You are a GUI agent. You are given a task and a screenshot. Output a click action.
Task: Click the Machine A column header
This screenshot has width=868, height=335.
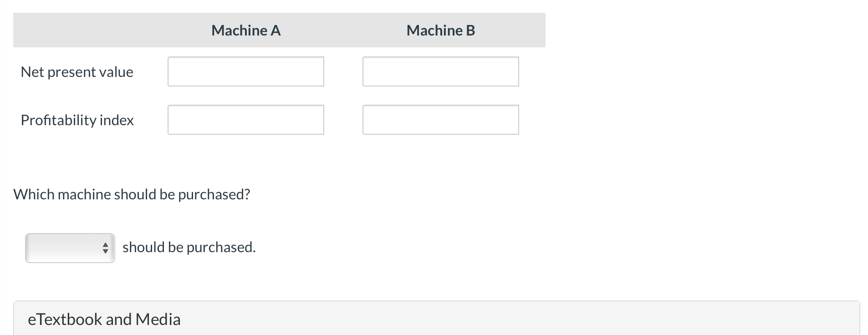(x=245, y=30)
